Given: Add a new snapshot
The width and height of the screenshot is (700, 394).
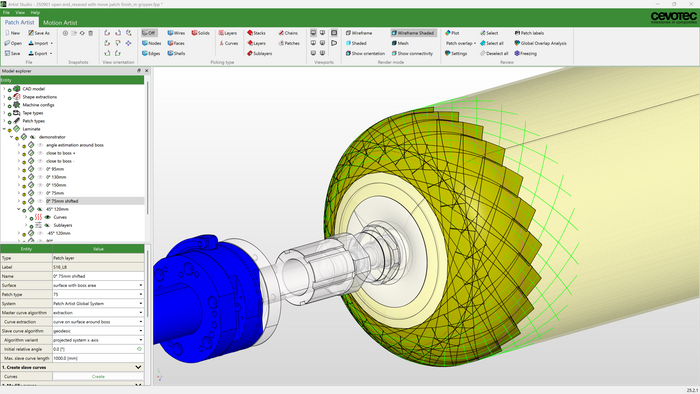Looking at the screenshot, I should [x=65, y=33].
